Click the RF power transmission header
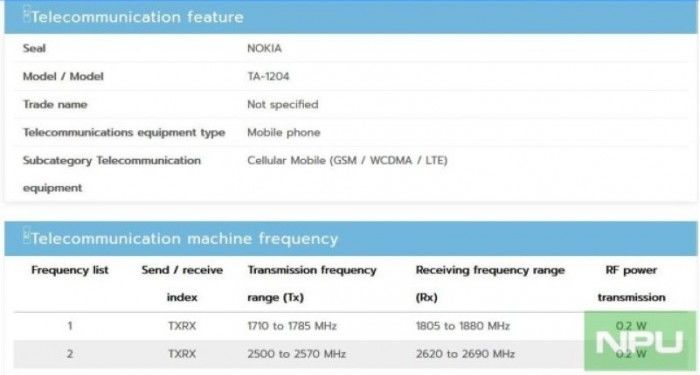The image size is (700, 375). 631,283
